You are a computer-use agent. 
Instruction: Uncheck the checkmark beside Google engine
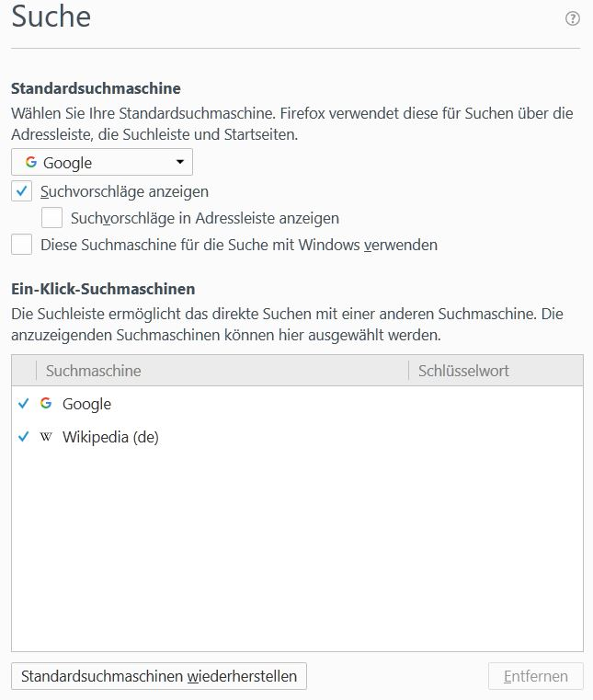(24, 404)
